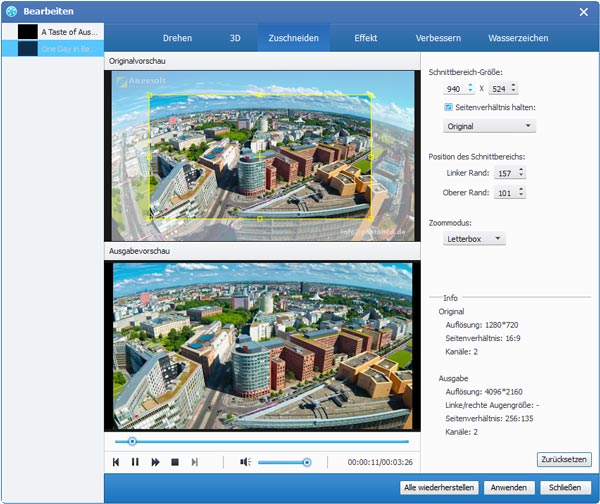Click the crop height field 524
600x504 pixels.
(499, 89)
